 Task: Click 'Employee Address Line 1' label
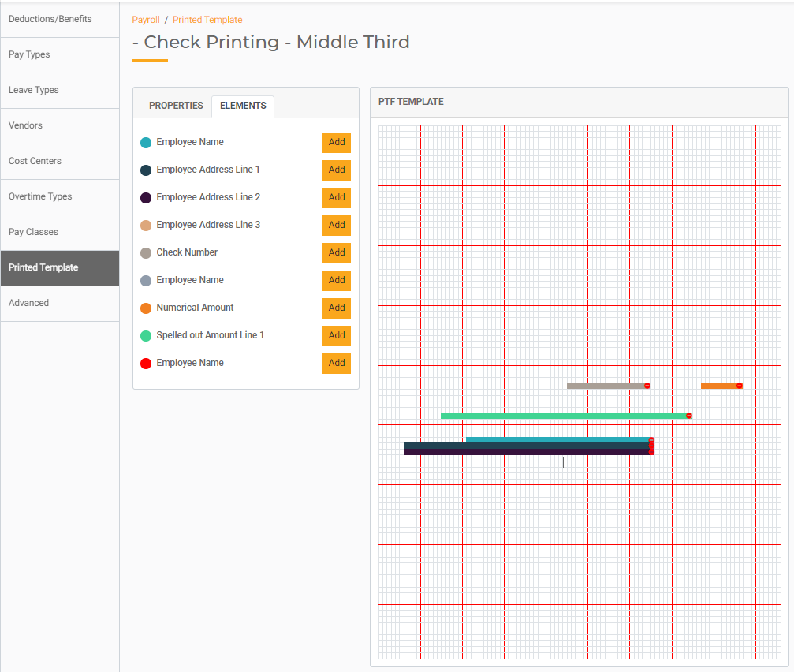pos(208,170)
